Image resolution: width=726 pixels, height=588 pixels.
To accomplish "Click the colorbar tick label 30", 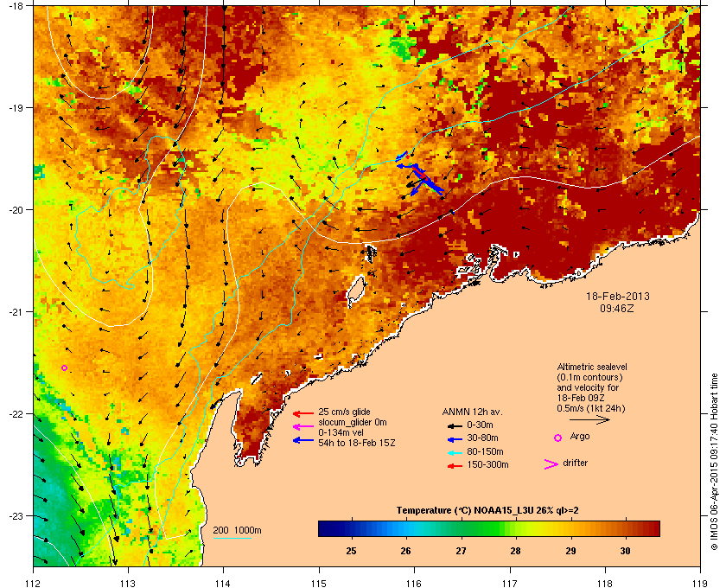I will 625,551.
